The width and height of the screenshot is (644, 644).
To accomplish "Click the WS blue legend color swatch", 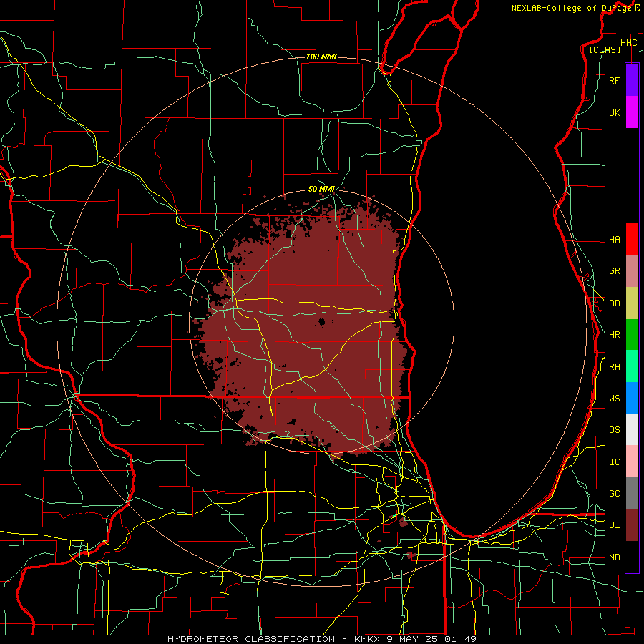I will (632, 398).
